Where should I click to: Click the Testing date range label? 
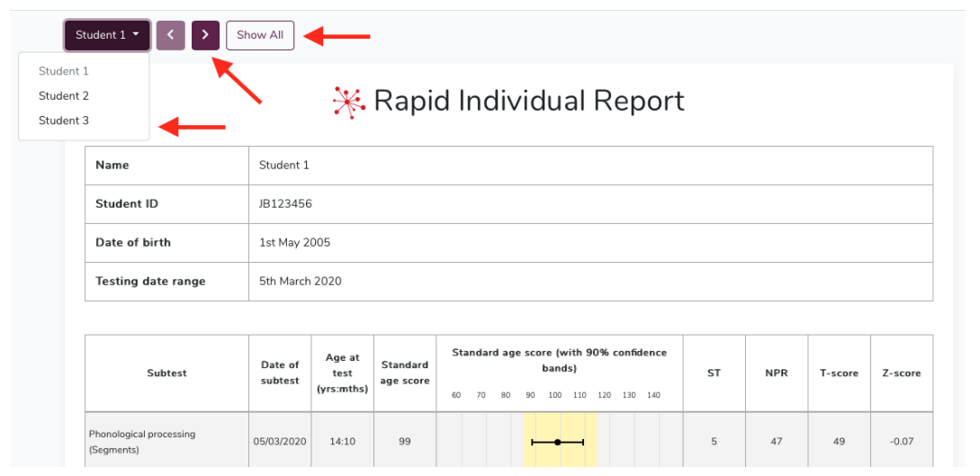[x=150, y=281]
